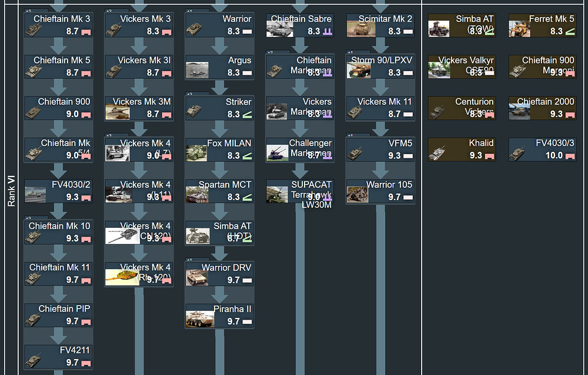Open the Vickers Mk 11 entry
588x375 pixels.
point(380,108)
